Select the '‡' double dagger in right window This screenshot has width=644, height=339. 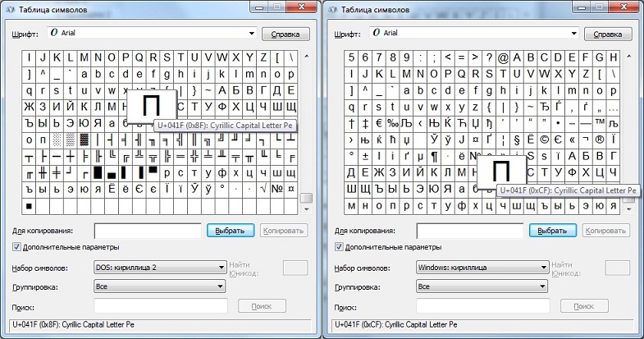[365, 123]
